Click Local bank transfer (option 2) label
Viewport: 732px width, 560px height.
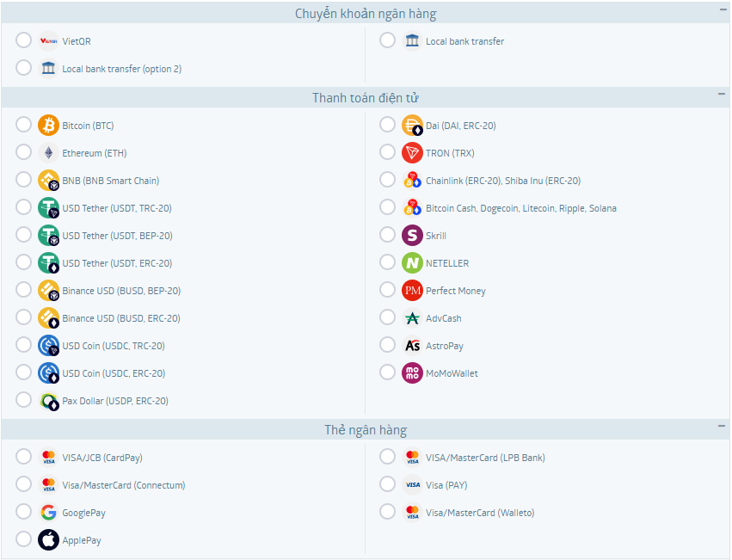coord(122,69)
